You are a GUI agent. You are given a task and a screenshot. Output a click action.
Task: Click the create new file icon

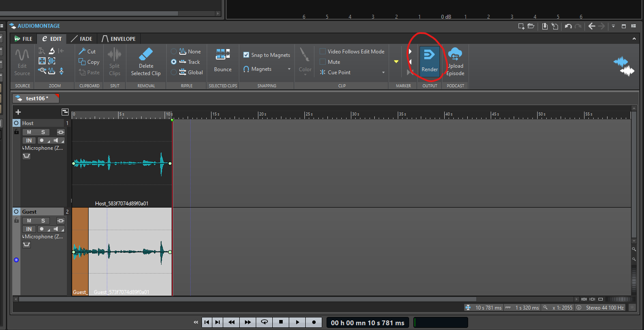tap(521, 26)
